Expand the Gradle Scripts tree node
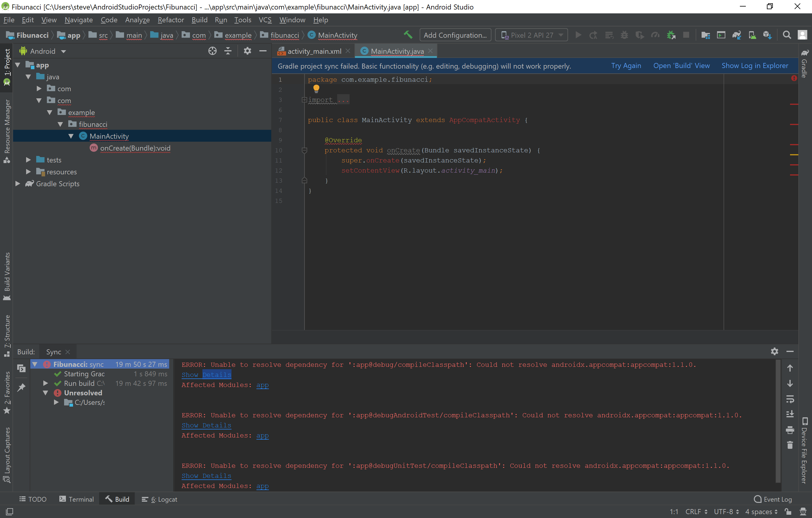 [18, 184]
